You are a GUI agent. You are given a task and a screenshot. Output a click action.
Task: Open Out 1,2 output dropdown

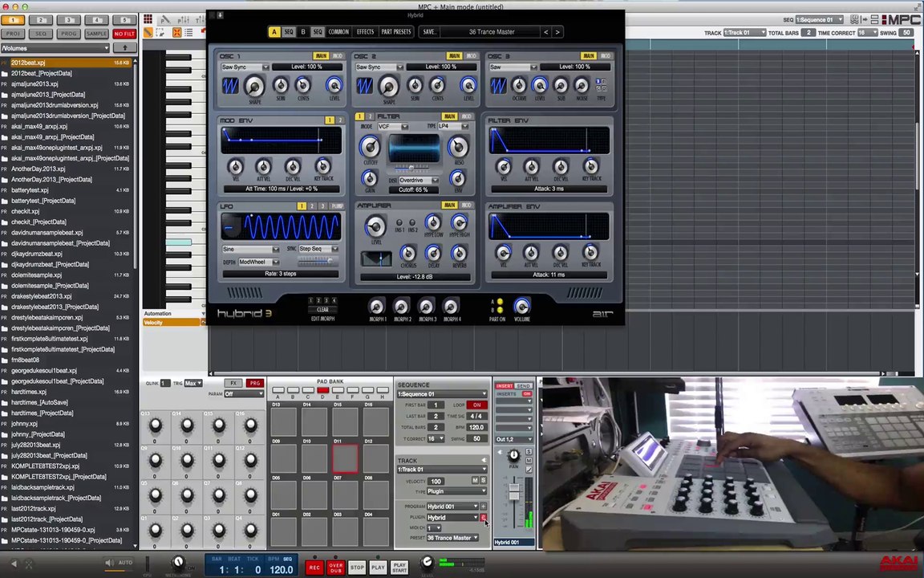click(514, 439)
